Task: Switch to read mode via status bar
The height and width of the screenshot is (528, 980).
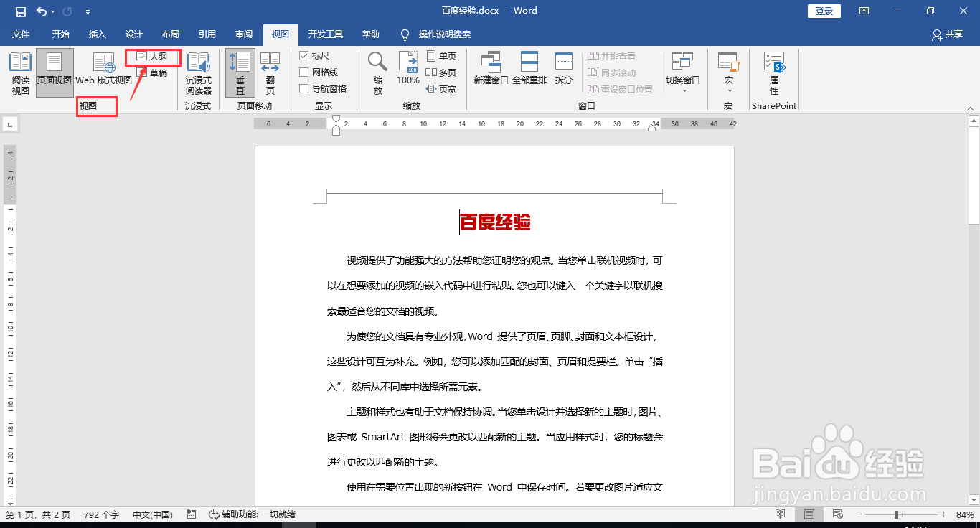Action: point(781,514)
